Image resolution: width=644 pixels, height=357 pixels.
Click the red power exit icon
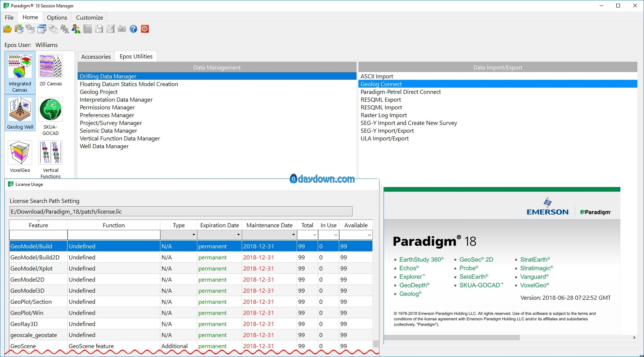145,29
